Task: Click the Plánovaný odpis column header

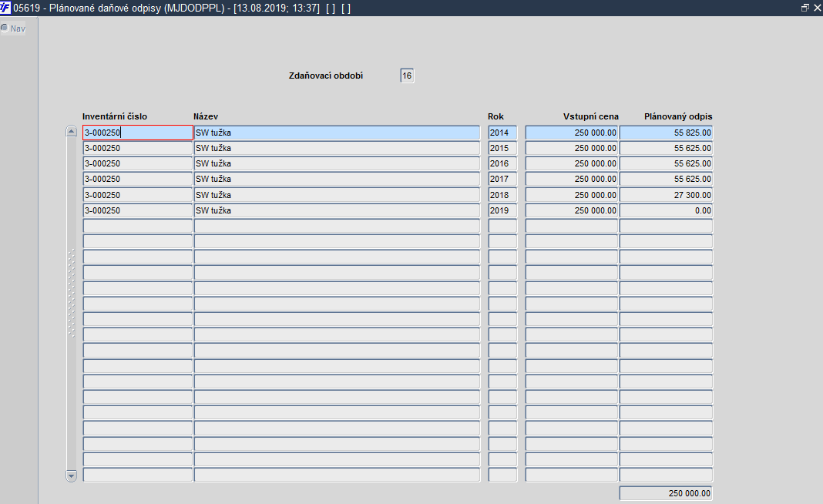Action: click(x=678, y=116)
